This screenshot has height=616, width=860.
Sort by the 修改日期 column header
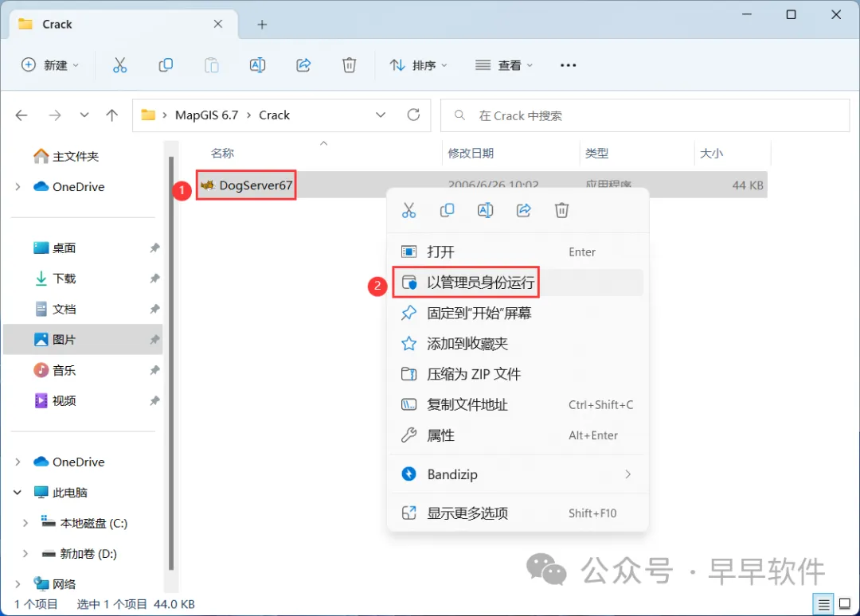[x=471, y=154]
